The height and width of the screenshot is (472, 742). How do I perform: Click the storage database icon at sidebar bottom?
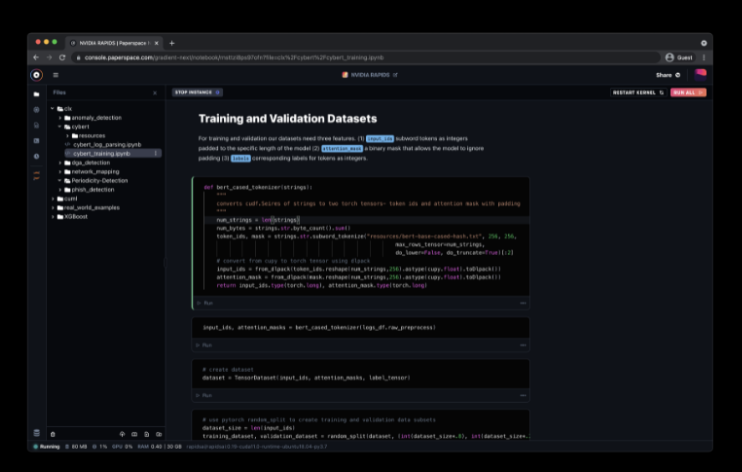[x=36, y=433]
